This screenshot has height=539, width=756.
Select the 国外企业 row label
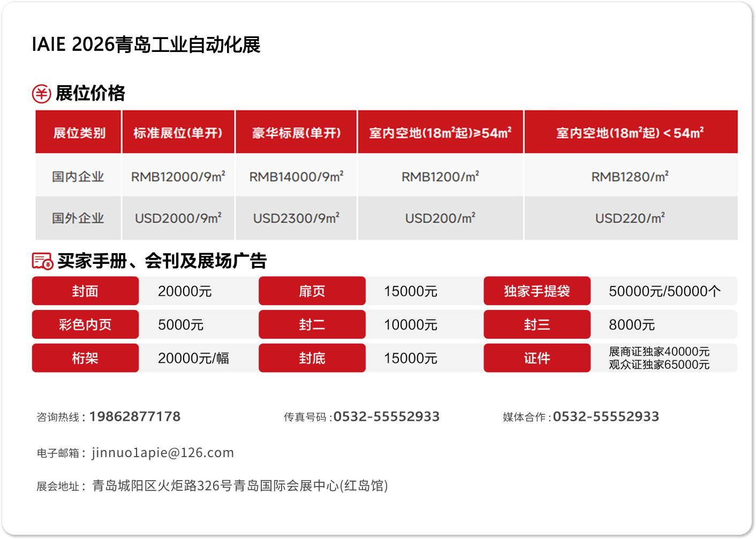pos(78,218)
